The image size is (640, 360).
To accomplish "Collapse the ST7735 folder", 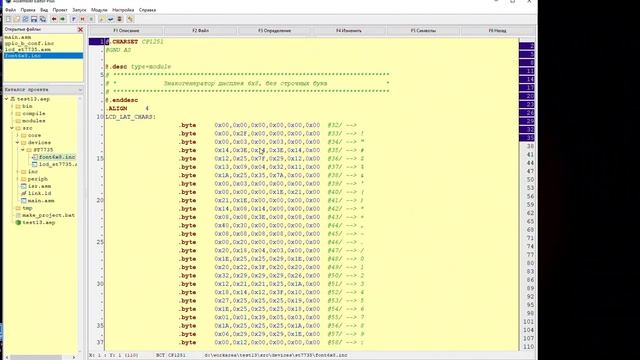I will [23, 150].
